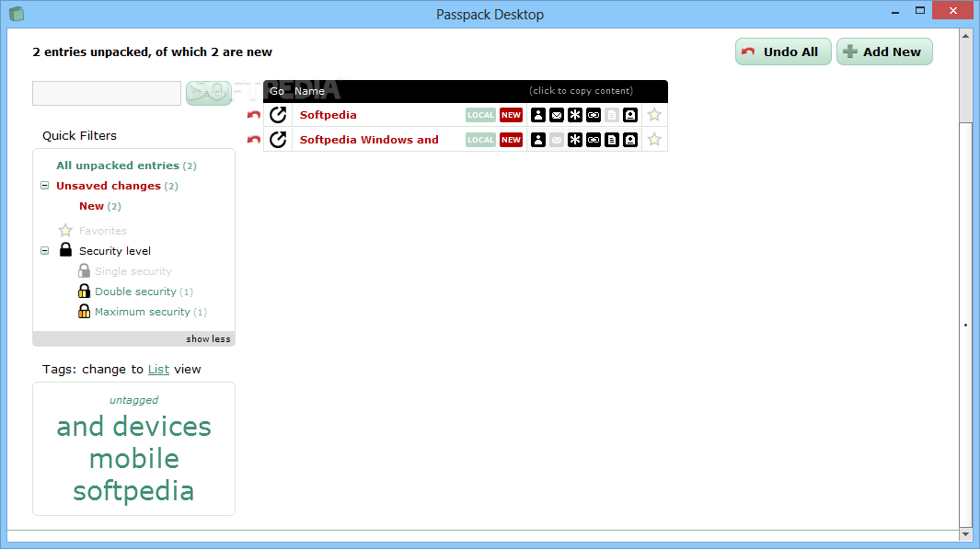This screenshot has height=549, width=980.
Task: Click the Add New button
Action: point(884,51)
